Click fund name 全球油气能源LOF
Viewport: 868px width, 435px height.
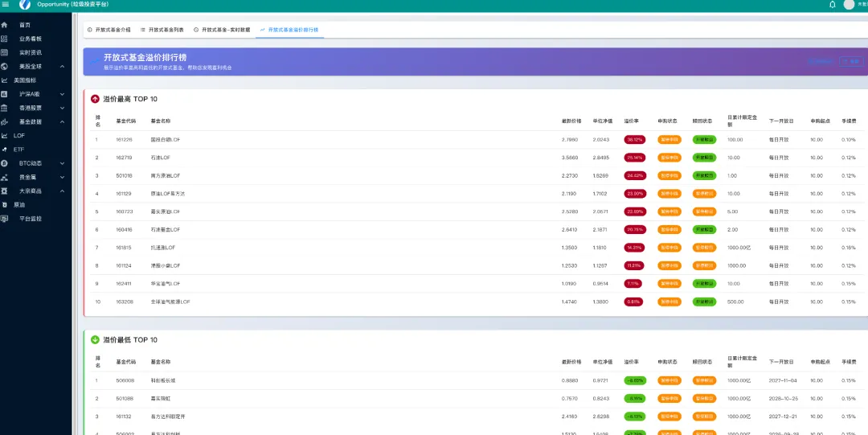pos(170,302)
